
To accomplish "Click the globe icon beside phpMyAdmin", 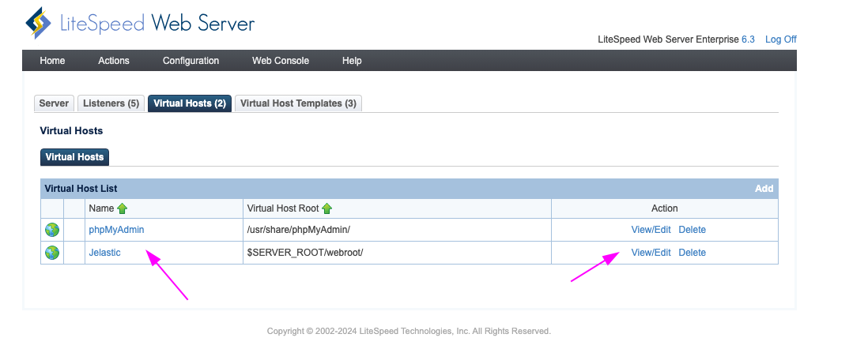I will pyautogui.click(x=52, y=230).
